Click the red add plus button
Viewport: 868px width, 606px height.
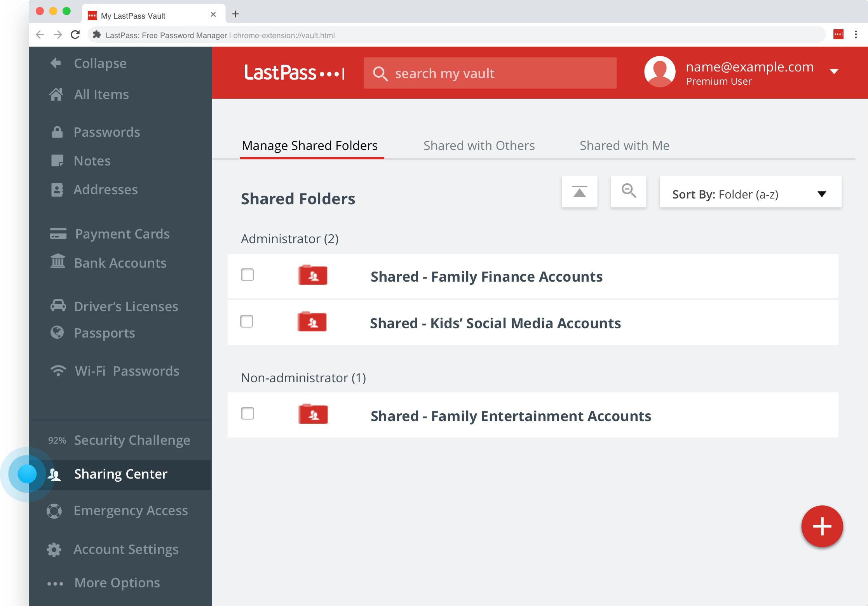click(822, 526)
